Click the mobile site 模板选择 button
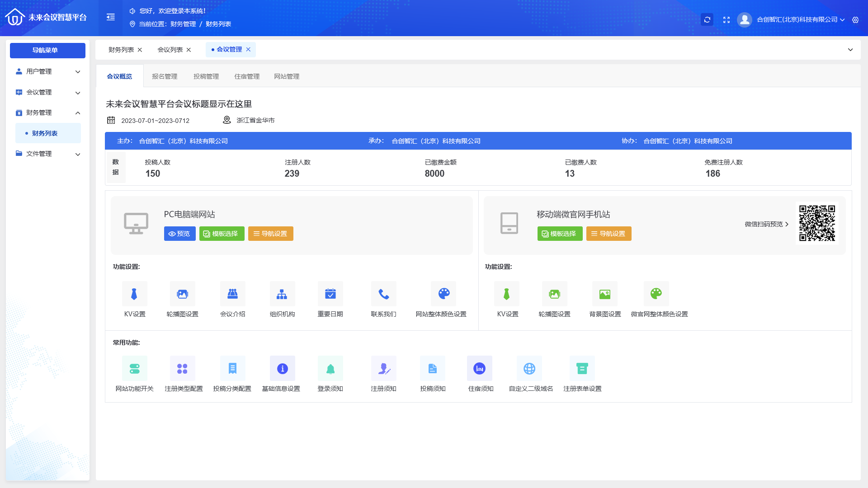The image size is (868, 488). [560, 234]
